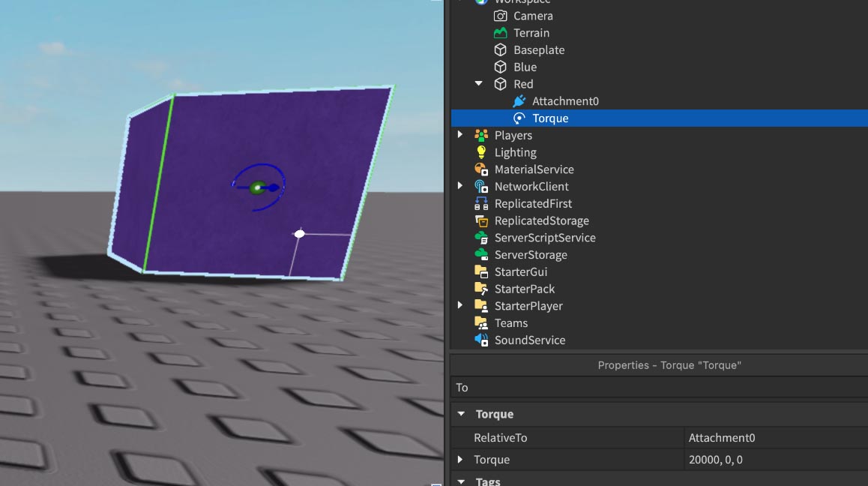Select Baseplate in the Explorer

539,49
